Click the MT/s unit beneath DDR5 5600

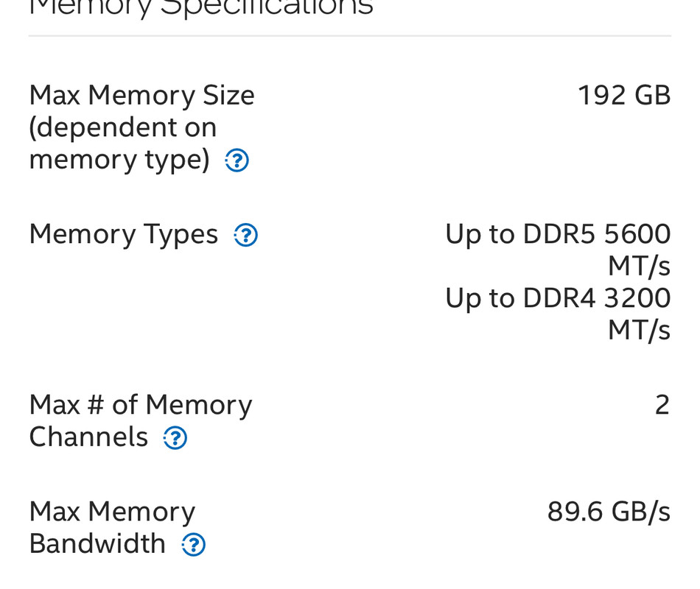(640, 267)
